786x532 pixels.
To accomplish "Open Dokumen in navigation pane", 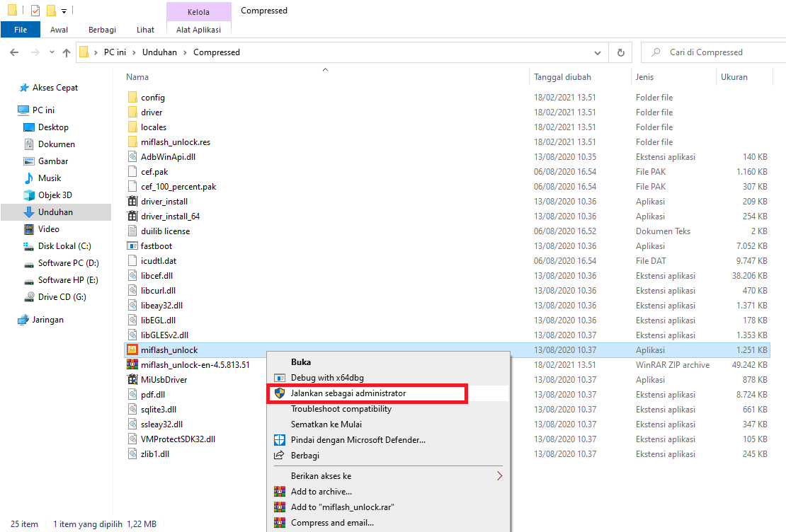I will tap(56, 144).
